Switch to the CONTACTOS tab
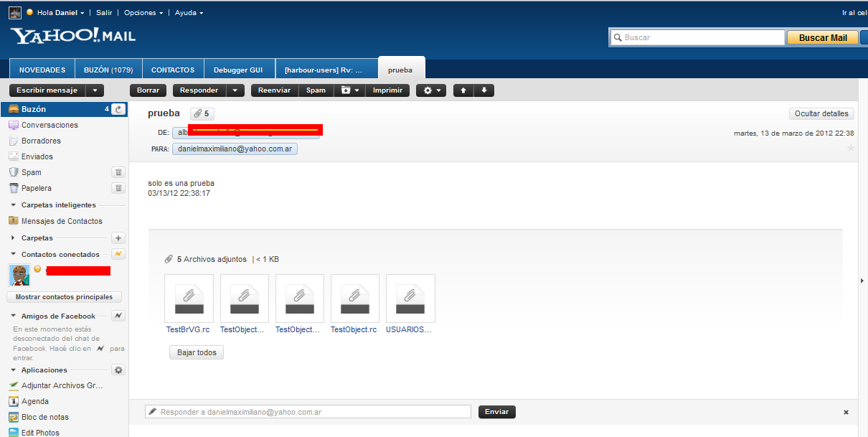 click(173, 70)
